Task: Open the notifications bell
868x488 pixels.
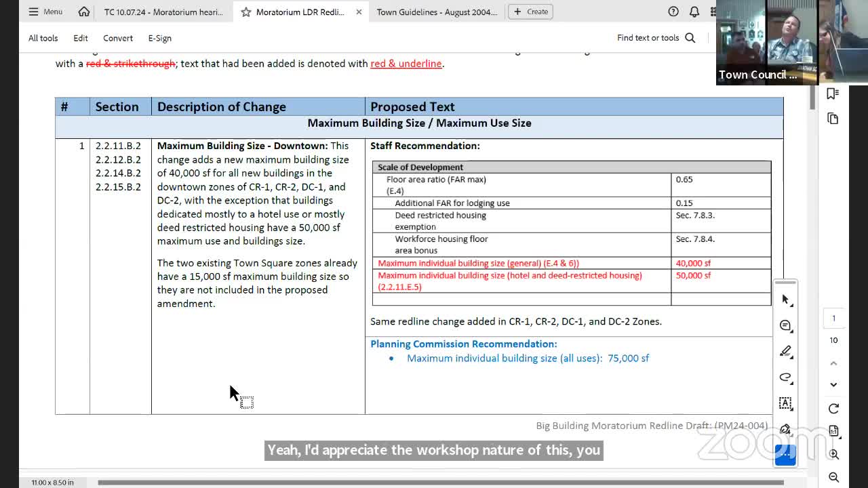Action: tap(694, 12)
